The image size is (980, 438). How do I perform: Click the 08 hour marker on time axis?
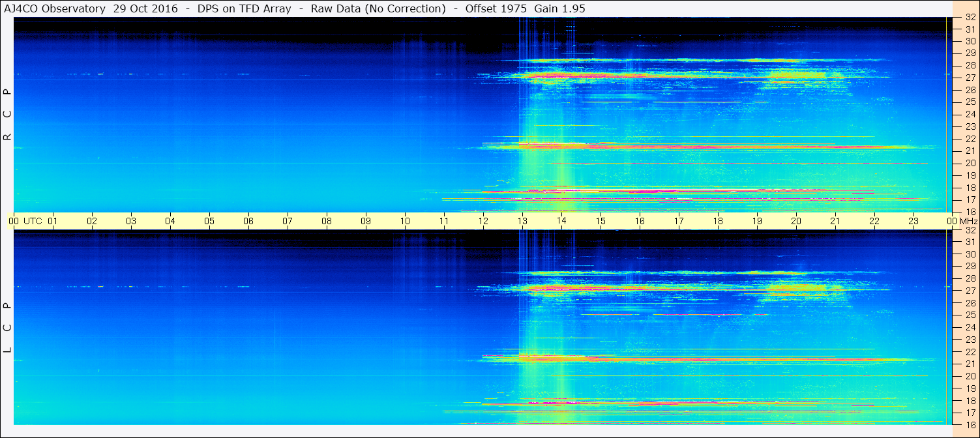click(x=327, y=221)
